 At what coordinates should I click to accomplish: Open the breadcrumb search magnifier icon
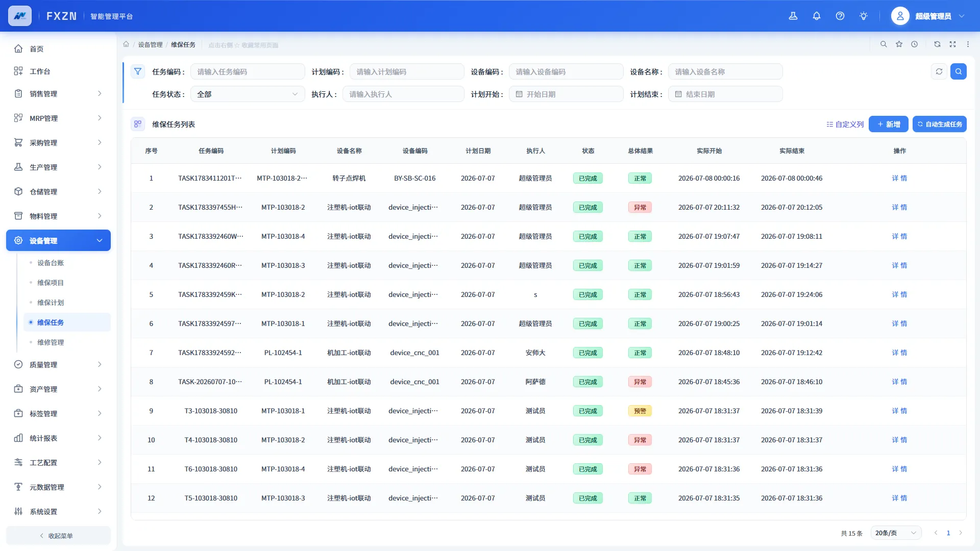pyautogui.click(x=884, y=44)
